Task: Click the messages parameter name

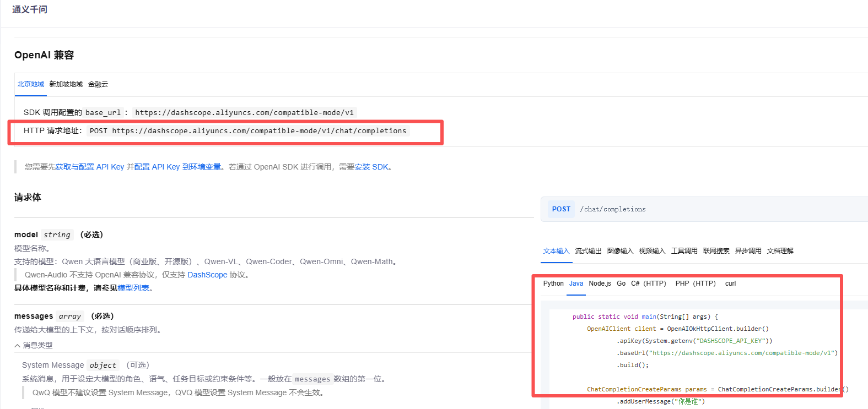Action: (x=34, y=316)
